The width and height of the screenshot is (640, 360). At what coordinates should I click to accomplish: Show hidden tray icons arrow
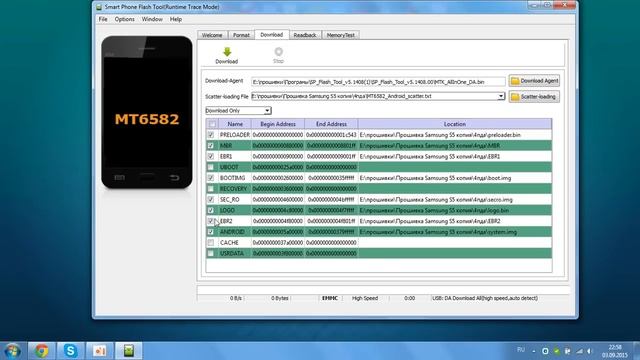click(x=534, y=351)
